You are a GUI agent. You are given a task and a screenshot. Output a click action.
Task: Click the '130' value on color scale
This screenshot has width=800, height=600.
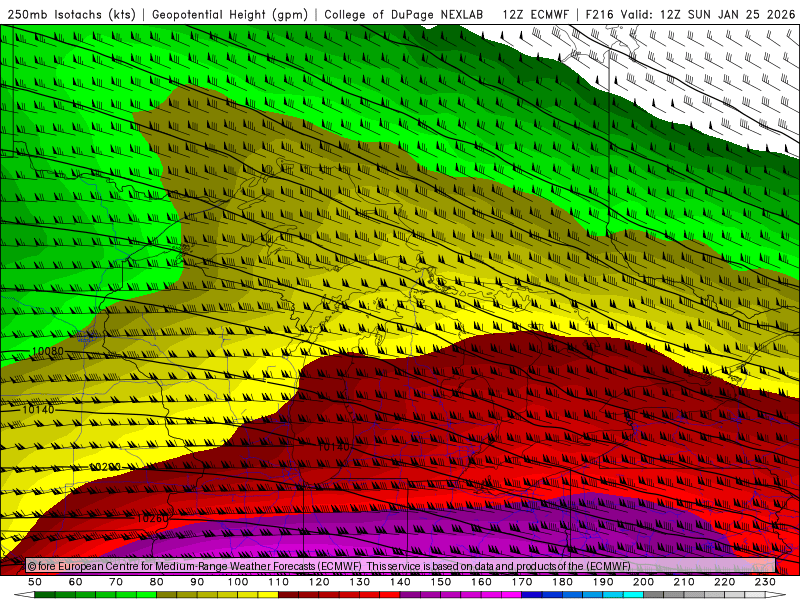pos(359,582)
